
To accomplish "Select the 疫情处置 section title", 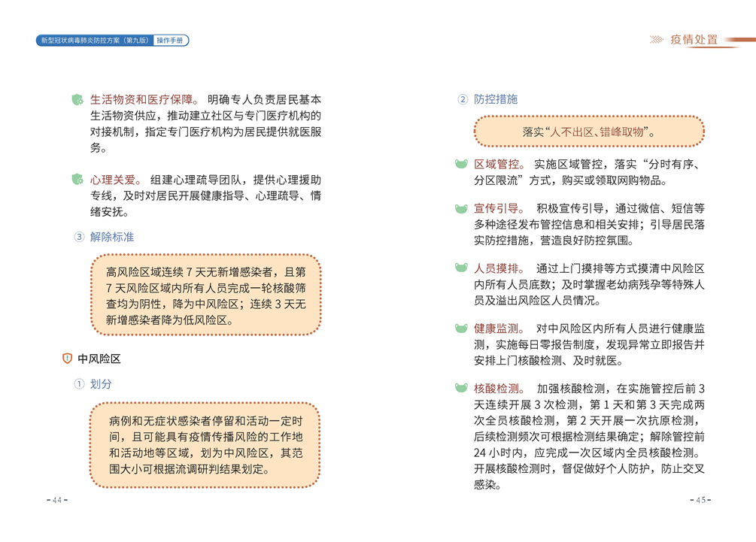I will click(x=694, y=40).
